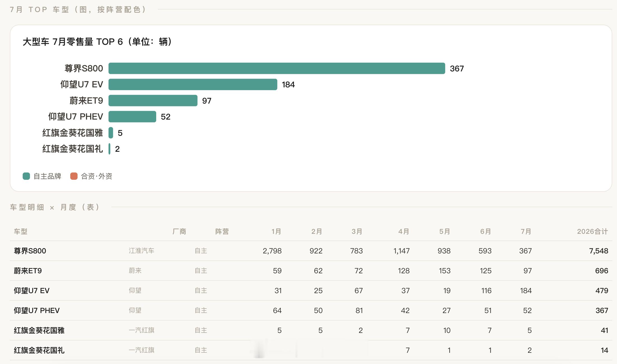Click the 7月 column header
Viewport: 617px width, 364px height.
click(x=526, y=232)
